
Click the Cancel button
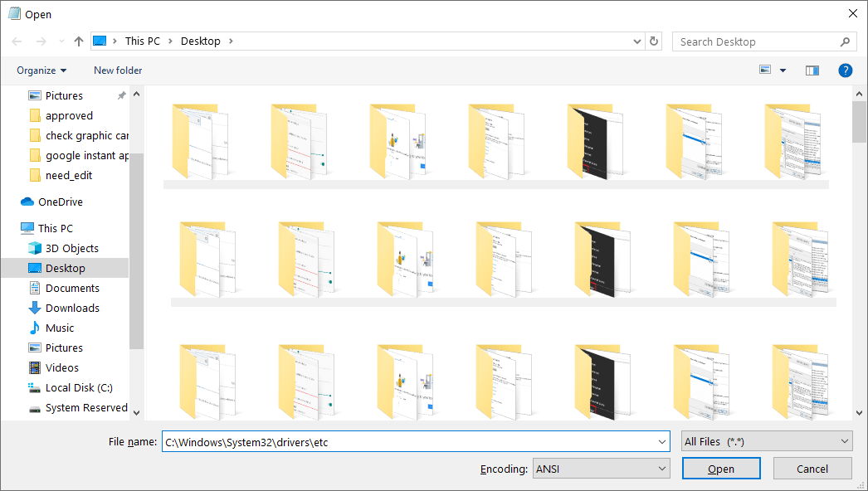(812, 468)
